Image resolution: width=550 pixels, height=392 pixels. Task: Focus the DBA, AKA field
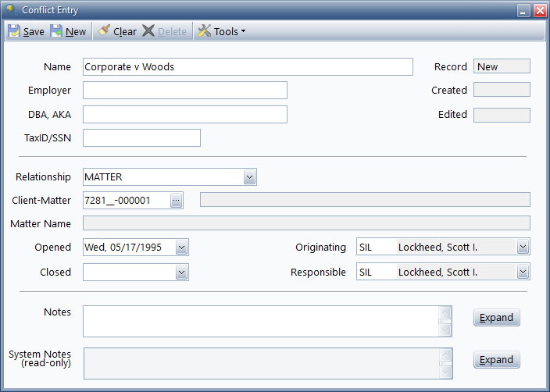(184, 115)
